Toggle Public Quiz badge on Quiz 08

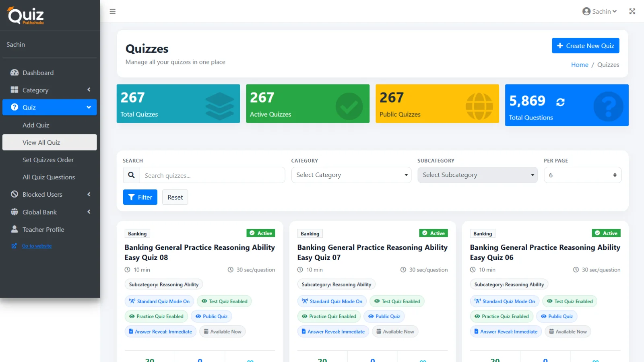pyautogui.click(x=211, y=316)
